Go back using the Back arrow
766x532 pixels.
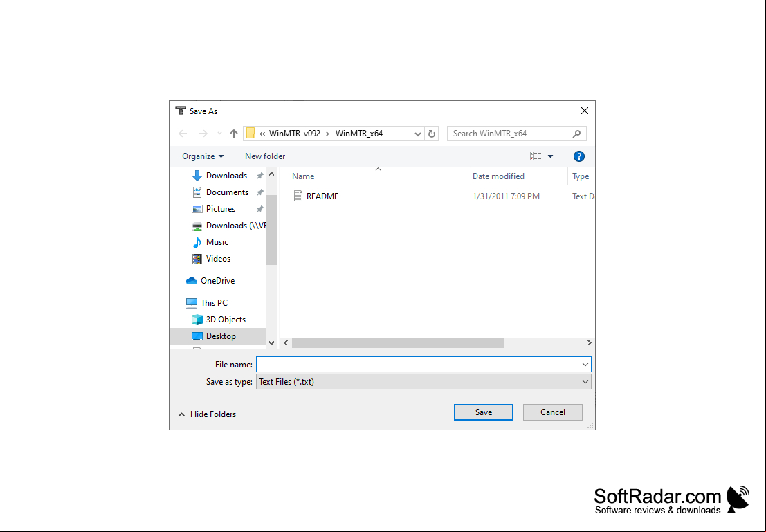(x=183, y=134)
